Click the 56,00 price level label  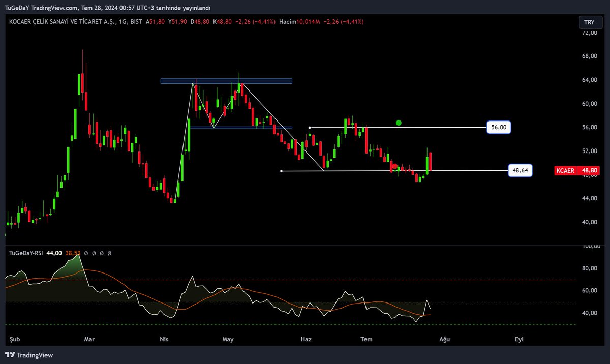tap(499, 127)
